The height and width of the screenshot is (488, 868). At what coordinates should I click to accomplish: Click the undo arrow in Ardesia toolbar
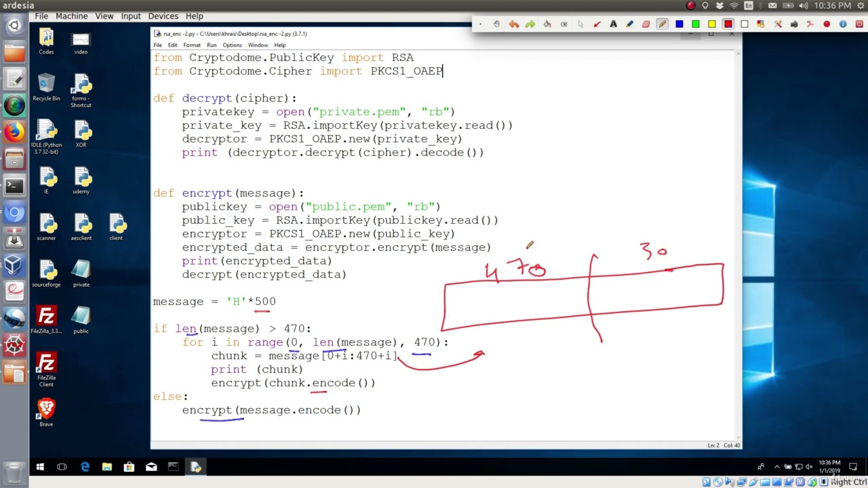pyautogui.click(x=514, y=24)
